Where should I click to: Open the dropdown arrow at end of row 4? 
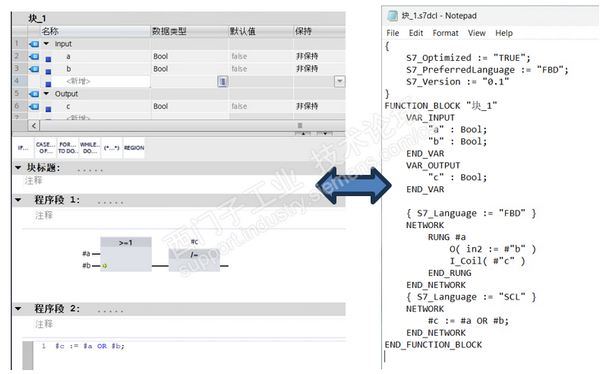[339, 81]
